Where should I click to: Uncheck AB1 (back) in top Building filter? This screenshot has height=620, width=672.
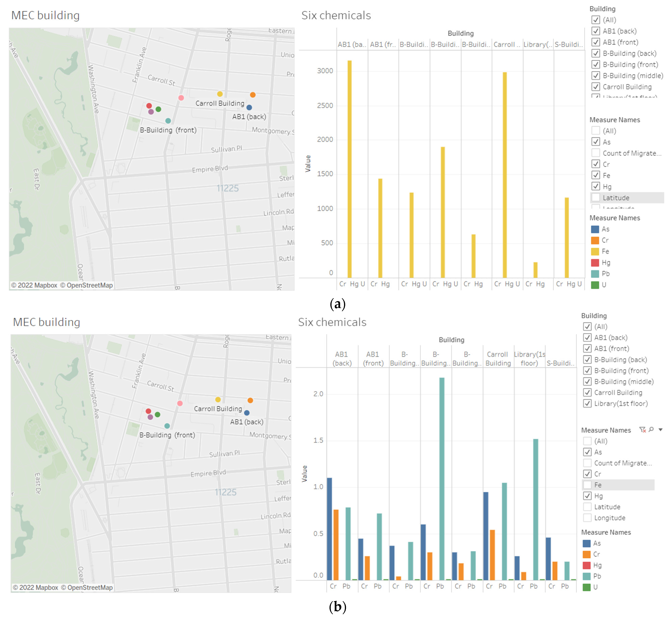point(596,31)
